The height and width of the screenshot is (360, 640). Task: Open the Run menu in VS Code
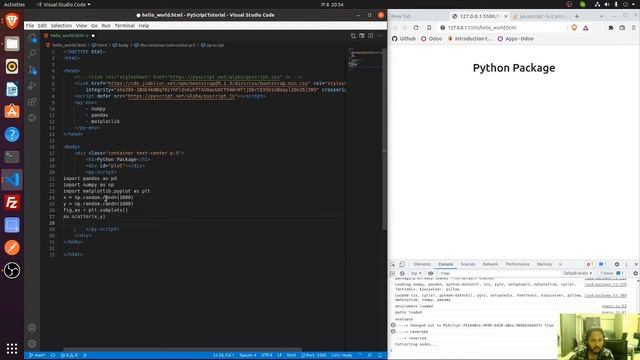(x=106, y=26)
